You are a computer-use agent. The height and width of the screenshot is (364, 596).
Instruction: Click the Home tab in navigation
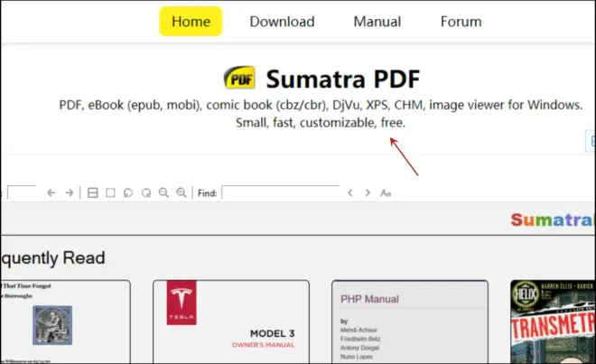coord(191,22)
